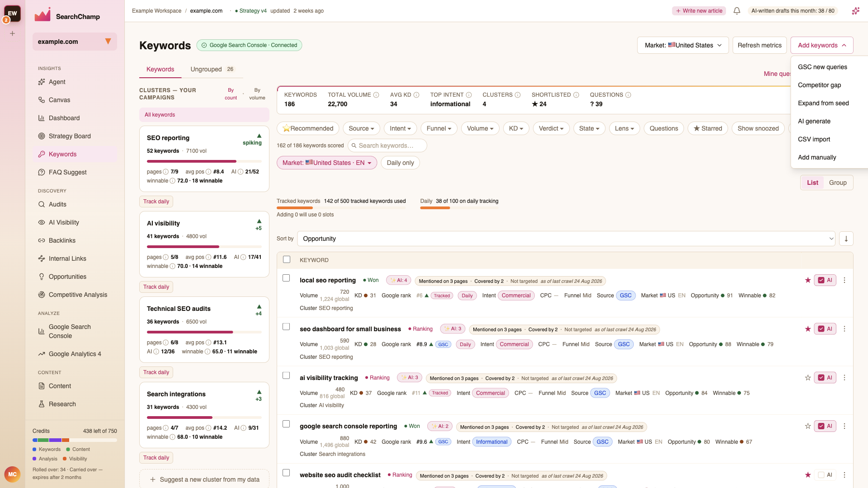
Task: Click the AI sparkle icon in top-right corner
Action: [855, 11]
